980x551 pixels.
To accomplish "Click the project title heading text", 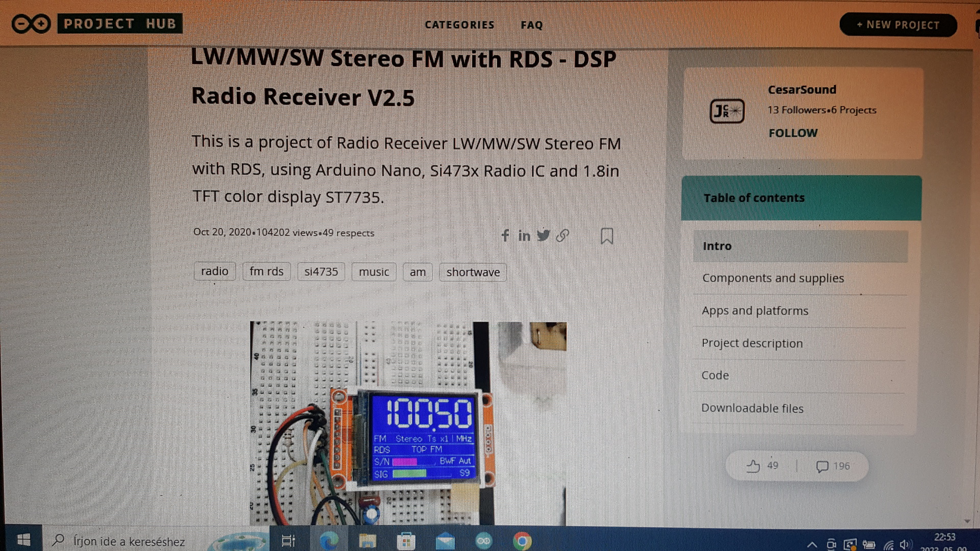I will tap(404, 78).
